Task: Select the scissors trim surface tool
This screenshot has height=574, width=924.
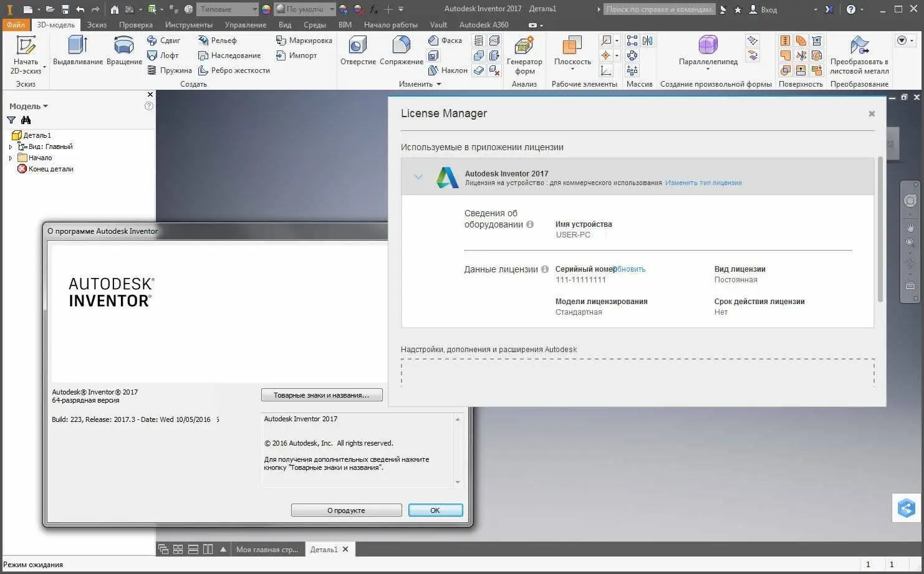Action: (x=801, y=55)
